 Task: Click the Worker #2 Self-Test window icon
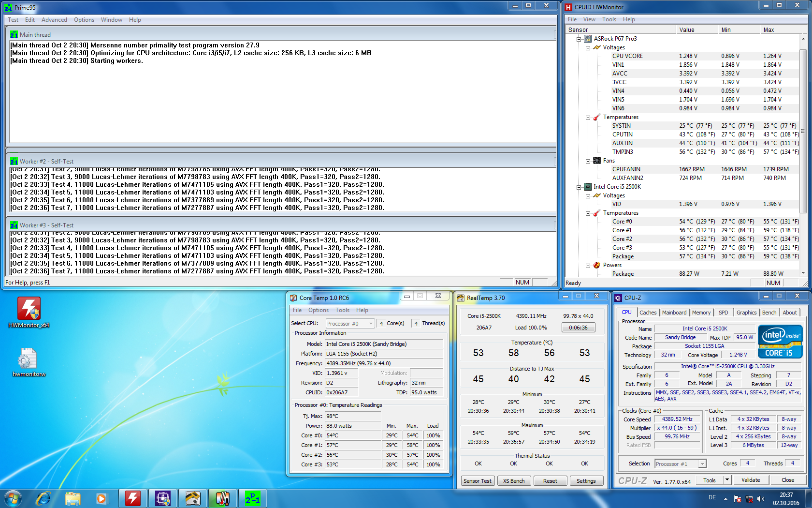[x=14, y=161]
